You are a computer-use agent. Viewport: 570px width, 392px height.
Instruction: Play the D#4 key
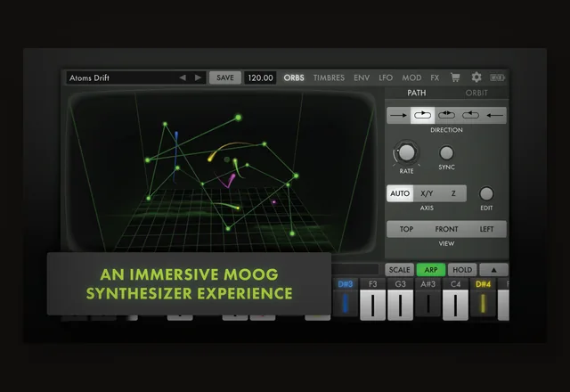(x=483, y=299)
